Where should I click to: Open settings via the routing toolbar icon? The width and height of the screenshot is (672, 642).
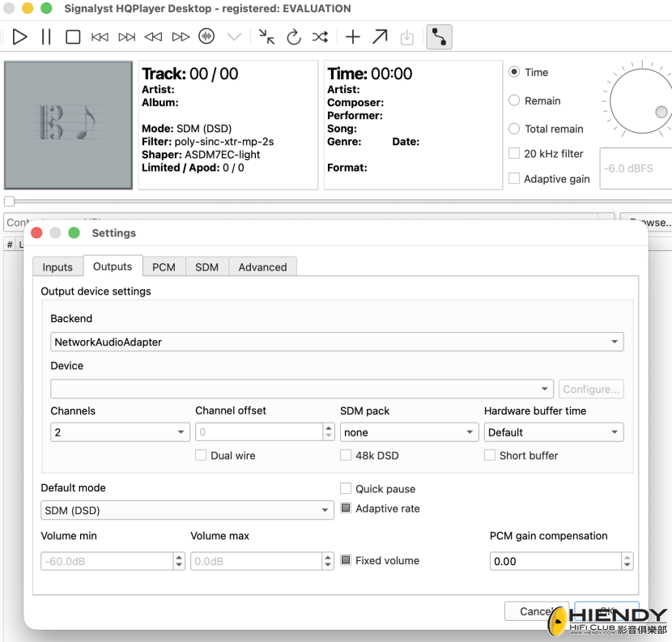439,37
